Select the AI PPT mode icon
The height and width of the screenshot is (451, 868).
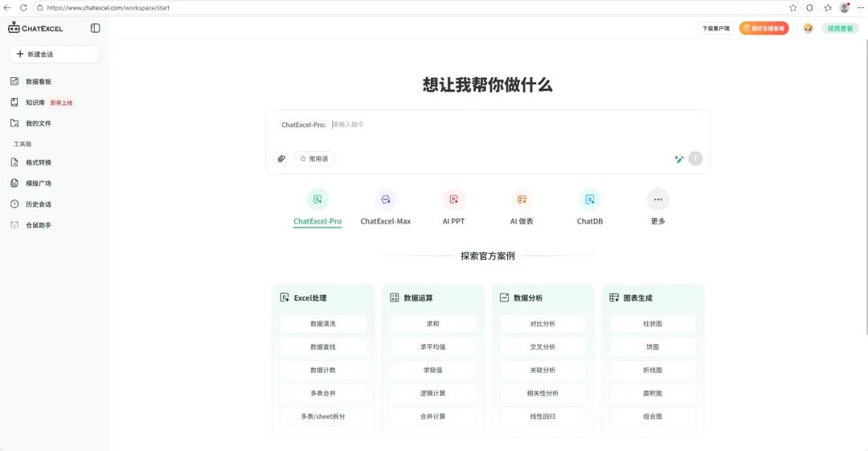(x=453, y=199)
